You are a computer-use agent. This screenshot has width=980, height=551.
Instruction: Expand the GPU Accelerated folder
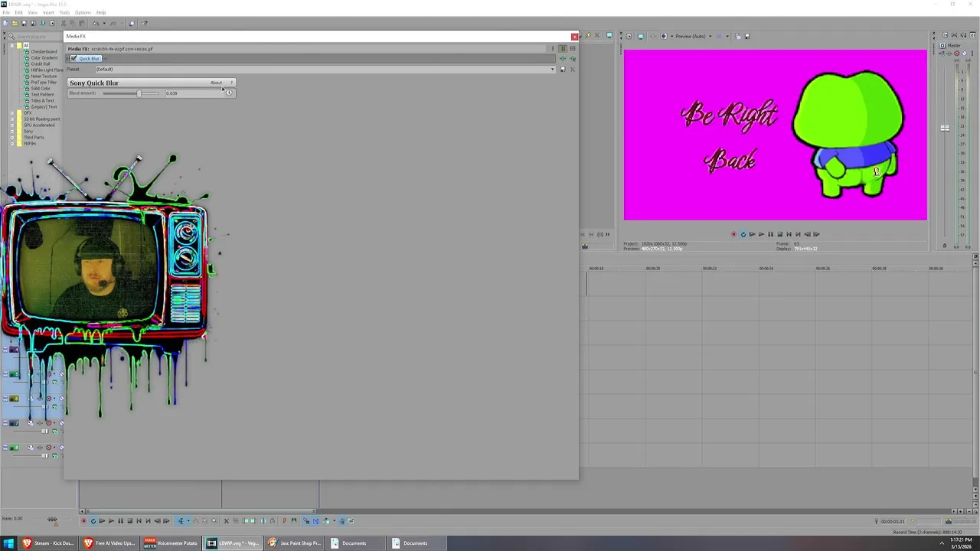pos(11,126)
